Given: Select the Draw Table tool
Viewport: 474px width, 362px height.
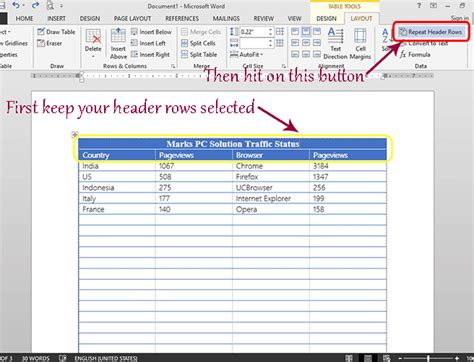Looking at the screenshot, I should [x=56, y=32].
